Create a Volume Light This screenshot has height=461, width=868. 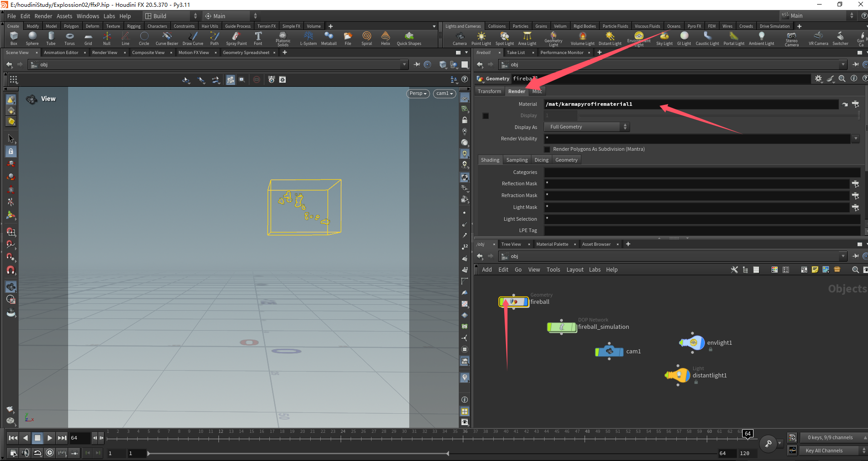point(582,38)
